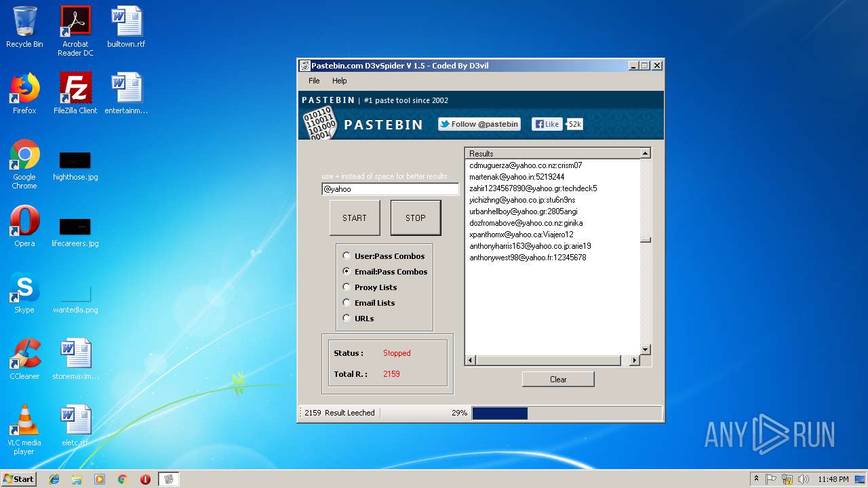This screenshot has height=488, width=868.
Task: Open stonemaxim... document icon
Action: point(75,359)
